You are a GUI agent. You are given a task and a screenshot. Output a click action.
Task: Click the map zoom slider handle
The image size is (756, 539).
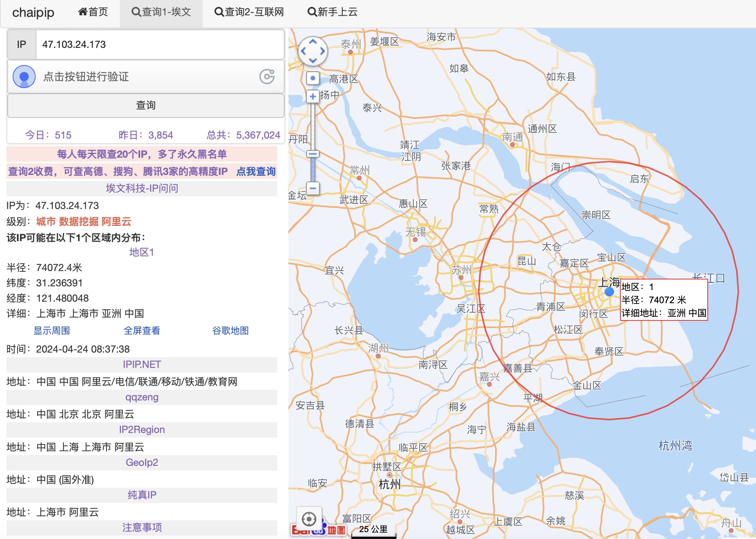click(313, 154)
